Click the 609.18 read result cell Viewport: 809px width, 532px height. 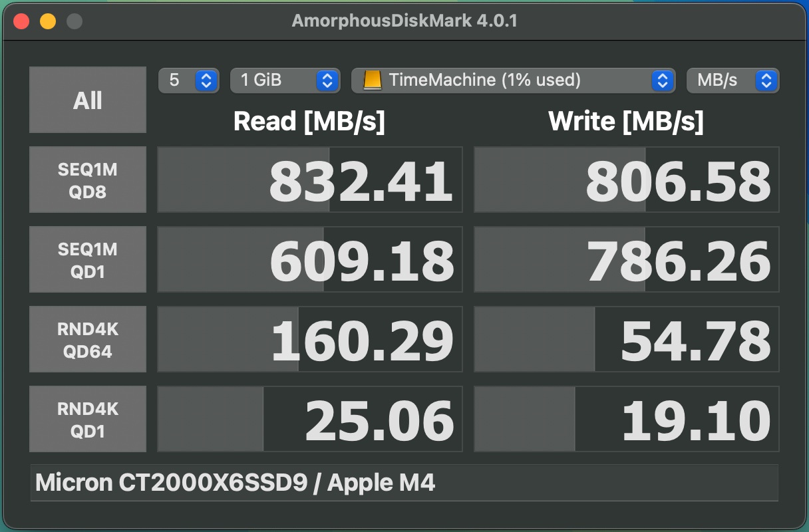click(x=310, y=260)
